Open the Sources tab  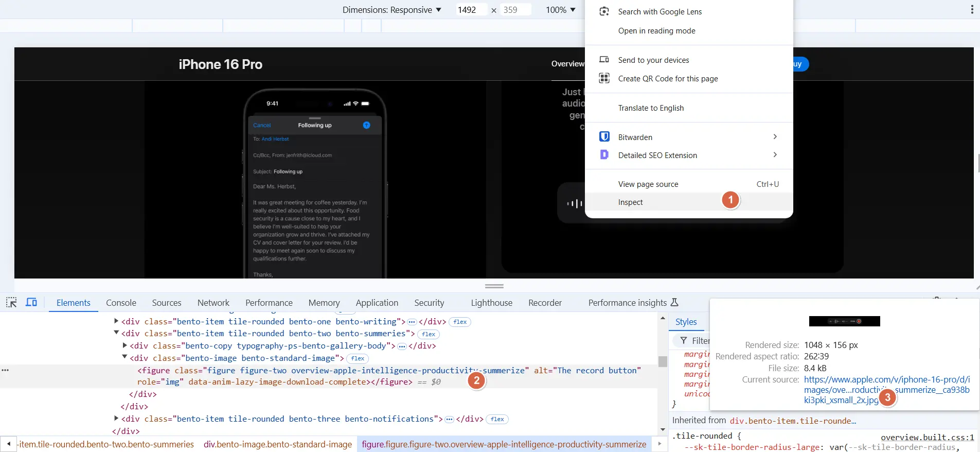pyautogui.click(x=167, y=303)
